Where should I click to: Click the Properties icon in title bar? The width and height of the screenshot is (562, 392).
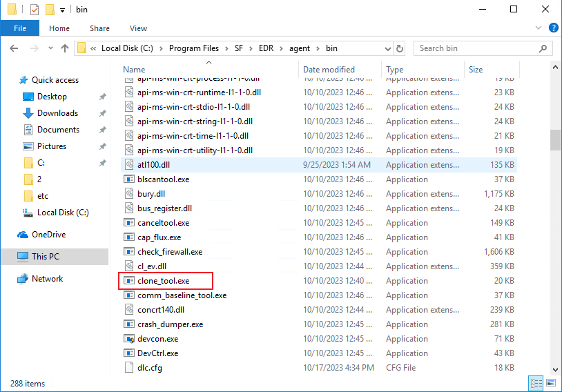coord(34,10)
